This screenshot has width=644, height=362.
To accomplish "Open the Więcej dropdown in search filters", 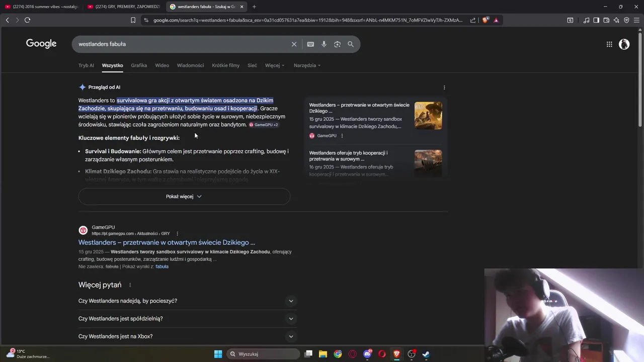I will coord(275,65).
